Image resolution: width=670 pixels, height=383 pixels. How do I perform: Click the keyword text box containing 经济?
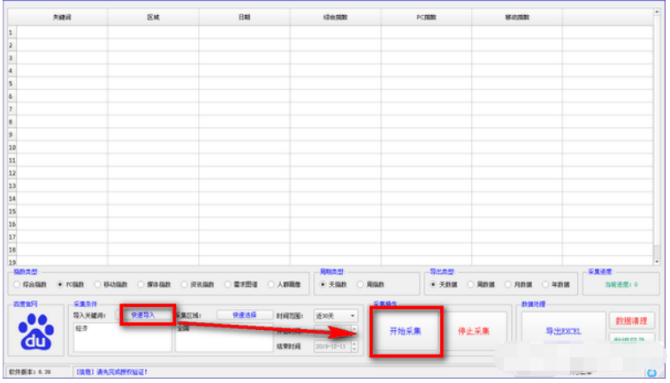point(123,337)
